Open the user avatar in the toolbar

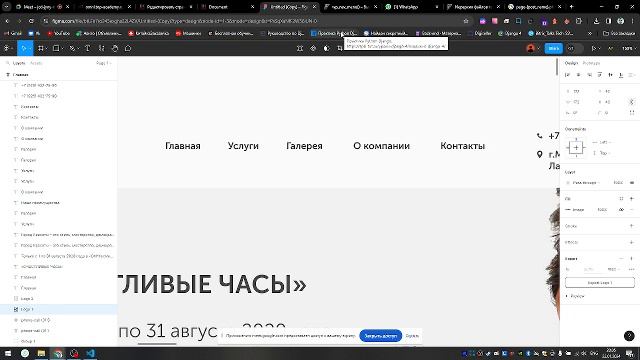coord(531,48)
